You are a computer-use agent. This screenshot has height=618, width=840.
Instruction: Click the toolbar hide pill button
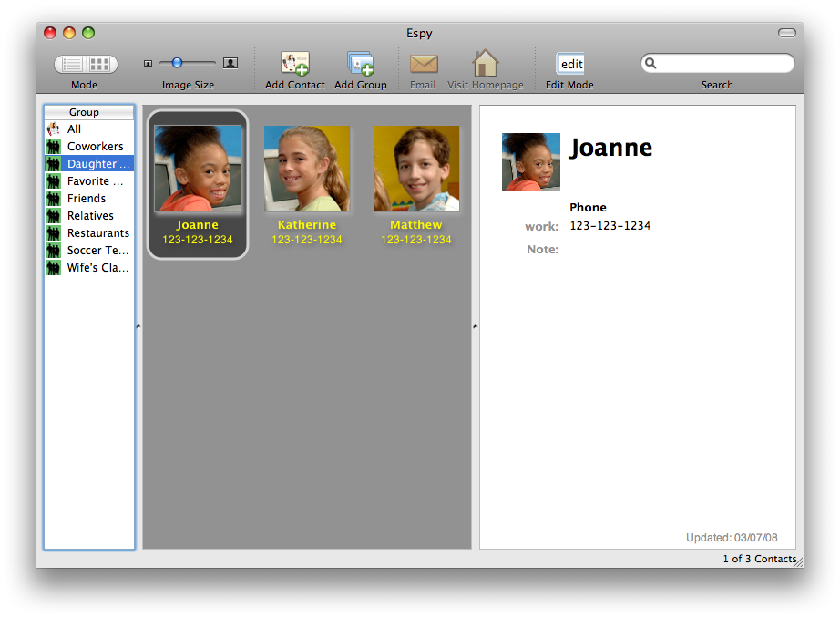click(787, 33)
